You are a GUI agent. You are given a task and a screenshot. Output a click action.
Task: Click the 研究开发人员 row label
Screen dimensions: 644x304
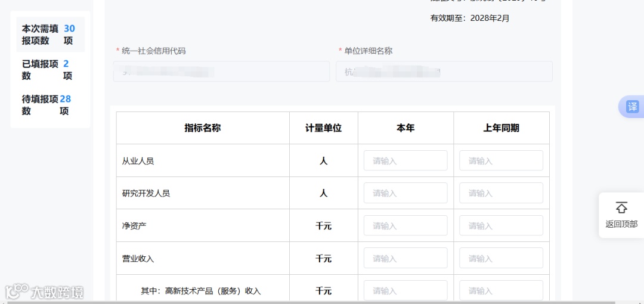146,194
